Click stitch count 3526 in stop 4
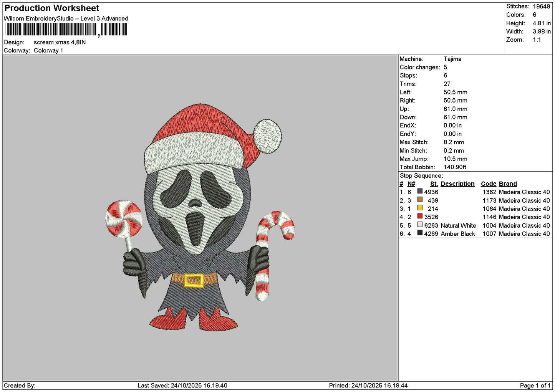 (431, 217)
